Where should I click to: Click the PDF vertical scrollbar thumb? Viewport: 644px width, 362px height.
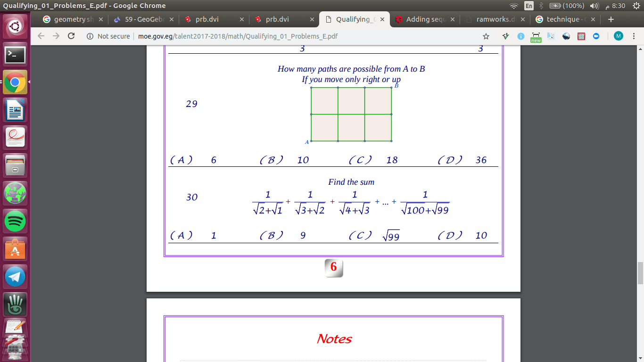pyautogui.click(x=640, y=273)
